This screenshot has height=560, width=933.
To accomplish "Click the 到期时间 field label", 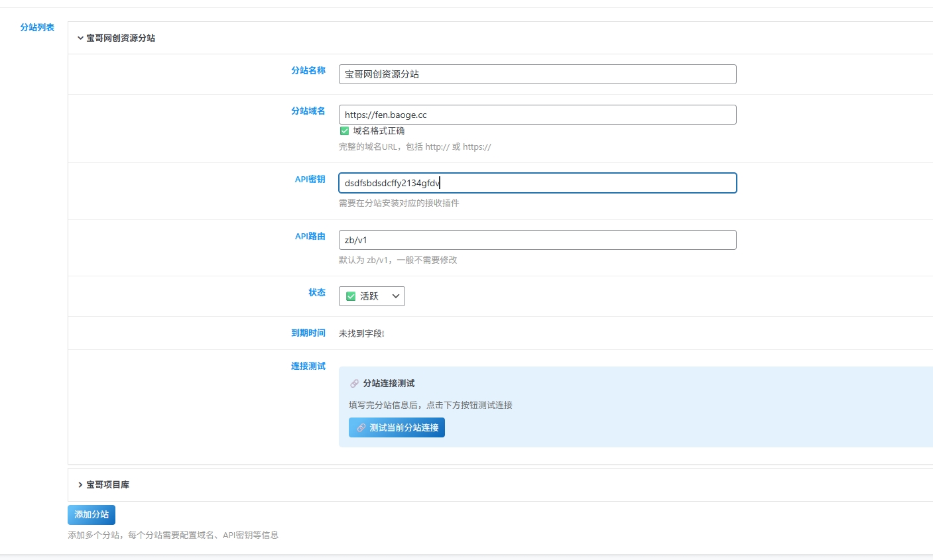I will click(x=308, y=333).
